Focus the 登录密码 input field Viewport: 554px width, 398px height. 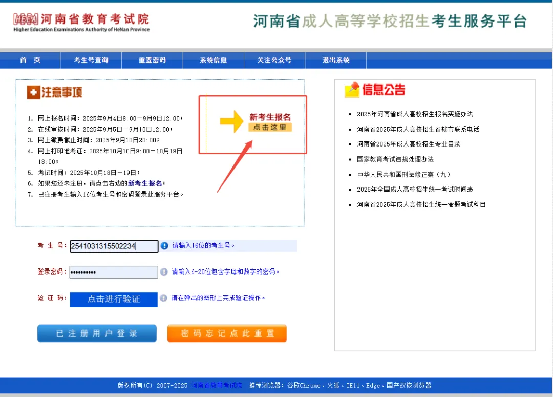tap(113, 272)
